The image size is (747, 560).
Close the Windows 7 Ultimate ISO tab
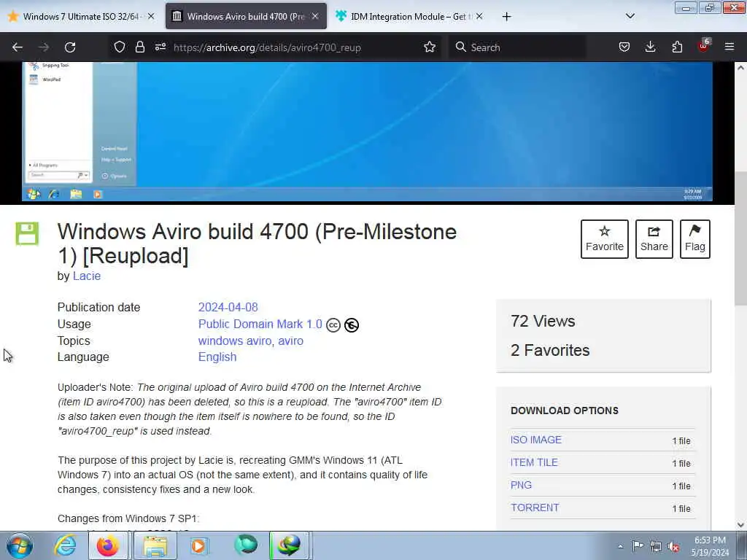point(151,16)
